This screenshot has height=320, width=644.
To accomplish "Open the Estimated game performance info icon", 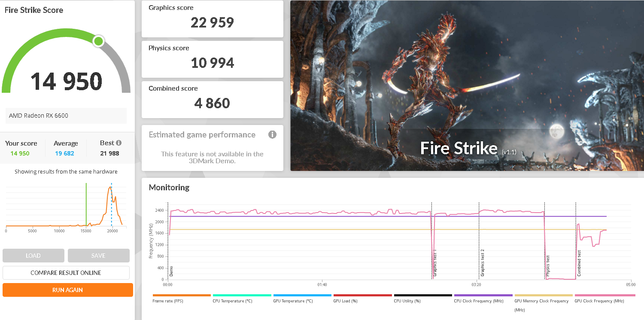I will pyautogui.click(x=272, y=135).
